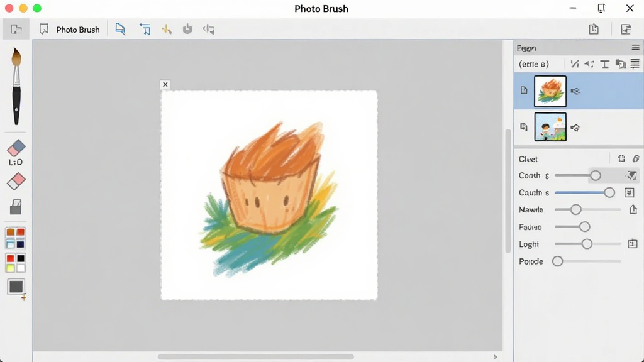This screenshot has width=644, height=362.
Task: Click the left-arrow icon in the layers header row
Action: pos(589,64)
